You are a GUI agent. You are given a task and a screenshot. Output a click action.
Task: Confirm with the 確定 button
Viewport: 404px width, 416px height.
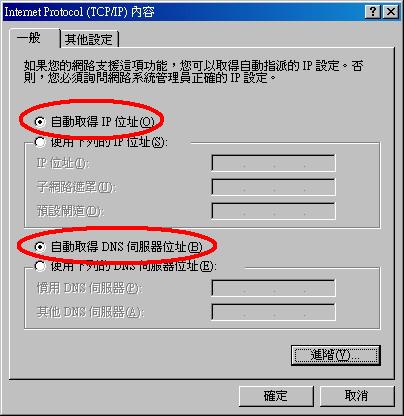click(276, 396)
